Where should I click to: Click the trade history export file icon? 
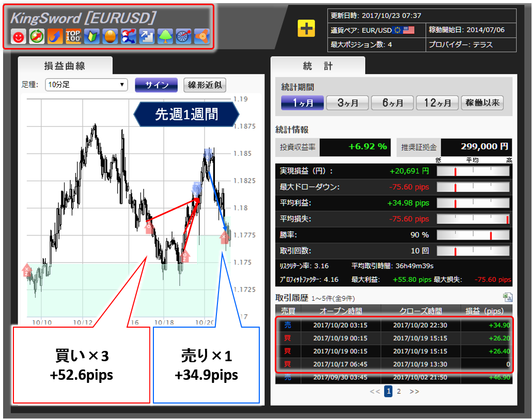[x=507, y=297]
